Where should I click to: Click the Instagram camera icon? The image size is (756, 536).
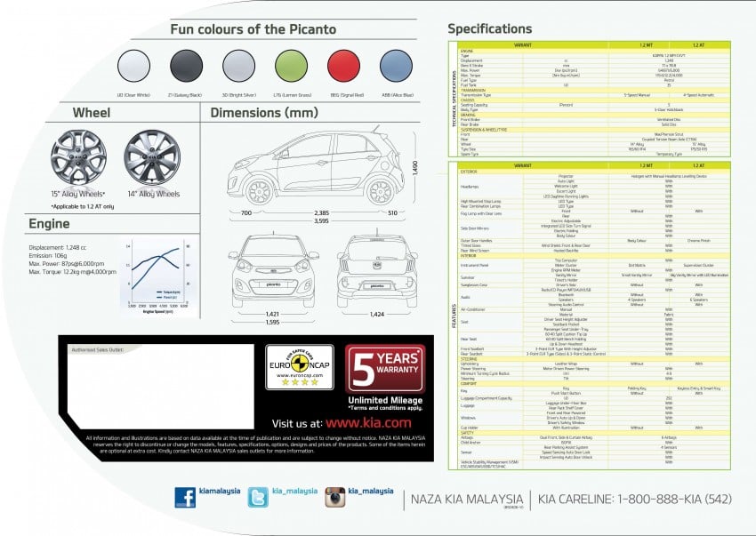point(334,498)
